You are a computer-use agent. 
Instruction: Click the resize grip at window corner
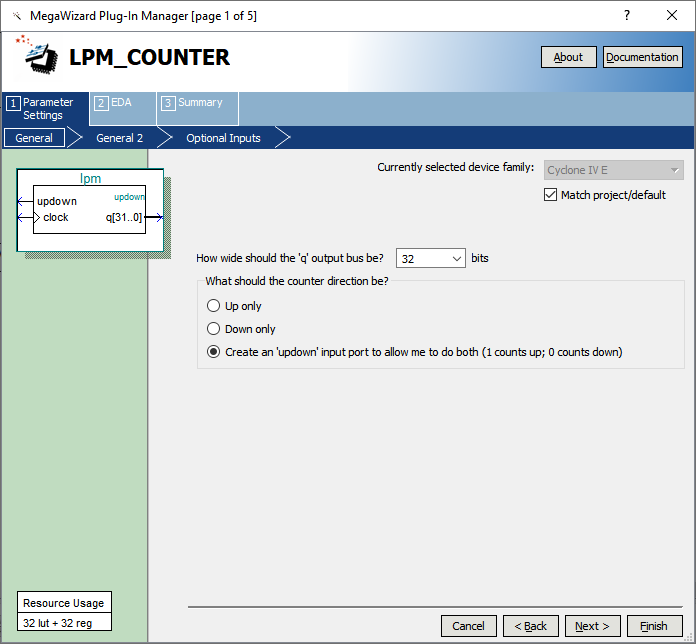[689, 637]
